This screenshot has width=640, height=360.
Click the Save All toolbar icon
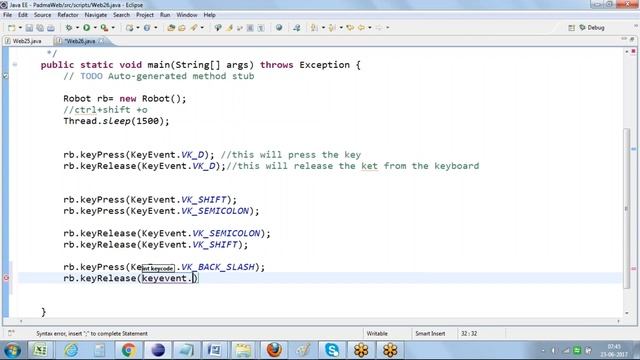tap(40, 28)
